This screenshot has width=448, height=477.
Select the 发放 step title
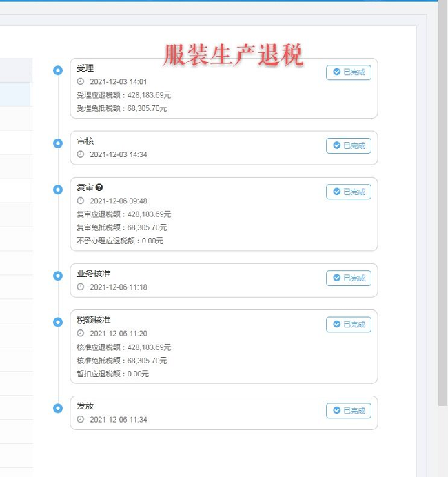pos(85,406)
